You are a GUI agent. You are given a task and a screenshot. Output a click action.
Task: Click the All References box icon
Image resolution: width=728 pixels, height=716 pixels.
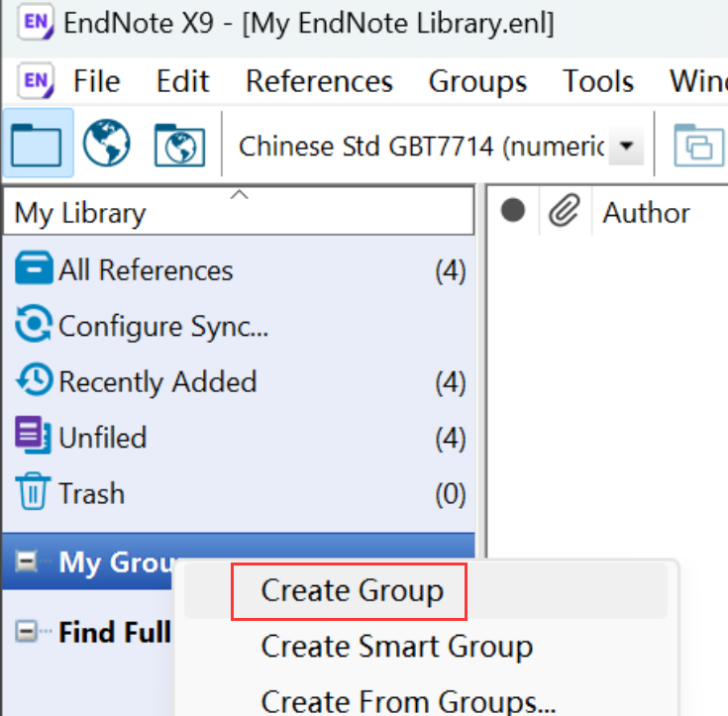[34, 268]
